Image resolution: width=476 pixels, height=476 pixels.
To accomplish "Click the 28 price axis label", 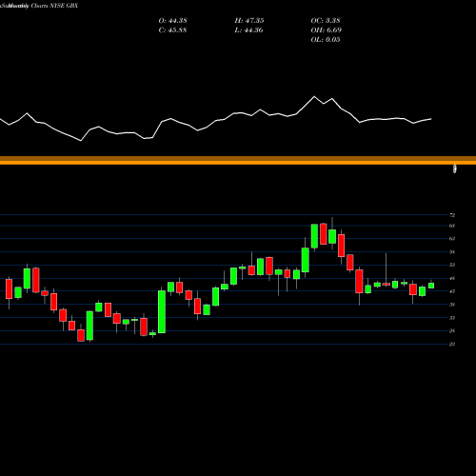I will [x=452, y=330].
